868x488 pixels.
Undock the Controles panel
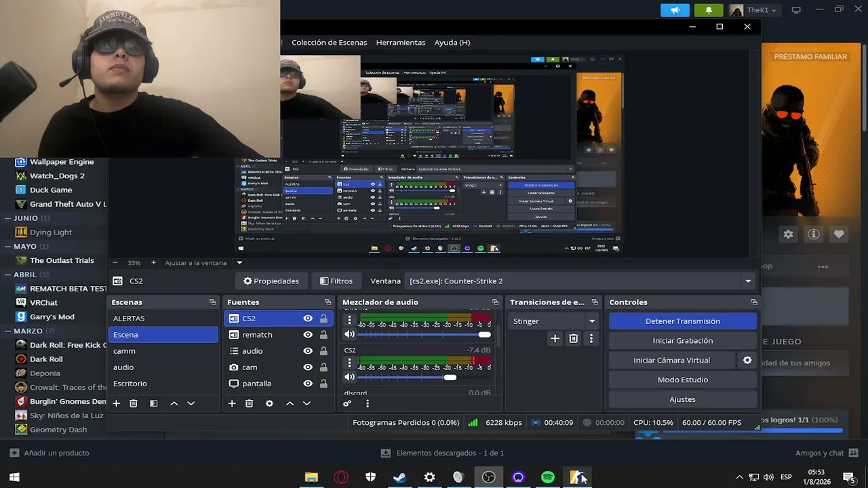(x=753, y=302)
